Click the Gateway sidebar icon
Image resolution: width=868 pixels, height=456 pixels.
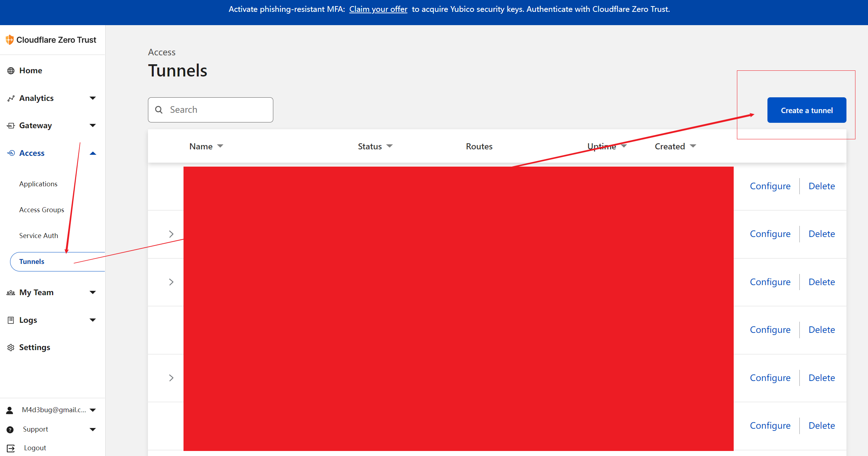(11, 126)
